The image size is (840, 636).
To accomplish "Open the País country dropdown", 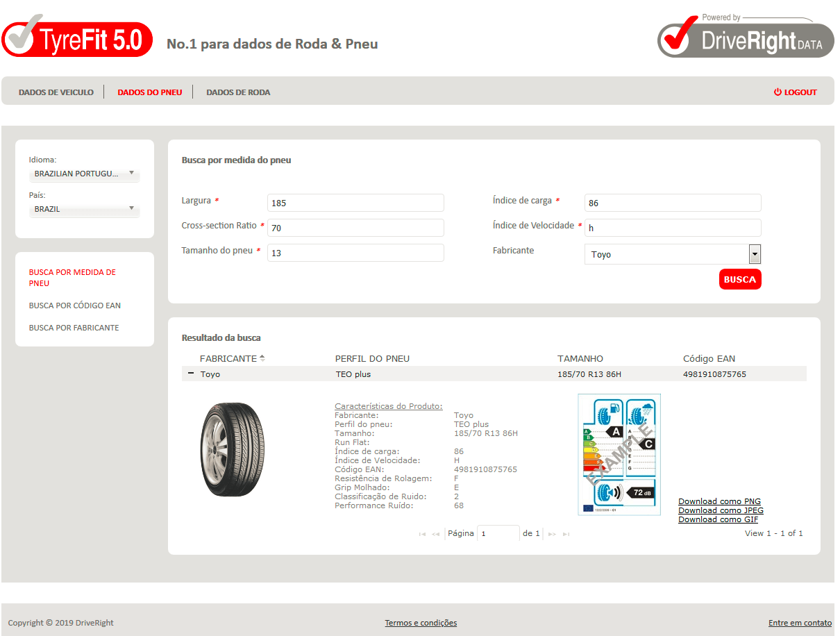I will click(x=85, y=209).
